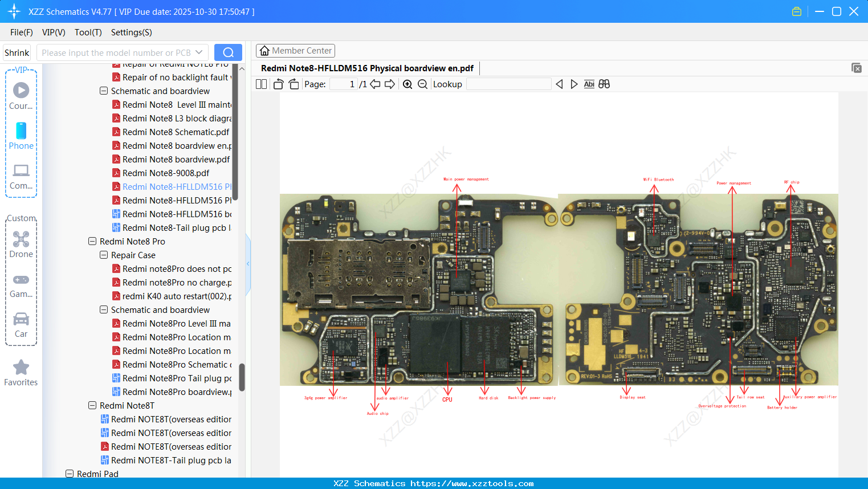Collapse the Redmi Note8 Pro tree node
Screen dimensions: 868x489
coord(92,241)
